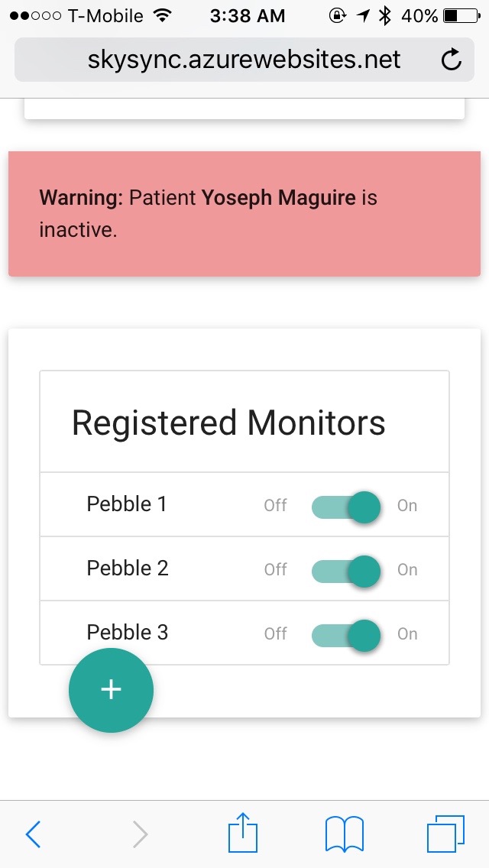Show open Safari tabs icon
This screenshot has width=489, height=868.
pyautogui.click(x=445, y=834)
